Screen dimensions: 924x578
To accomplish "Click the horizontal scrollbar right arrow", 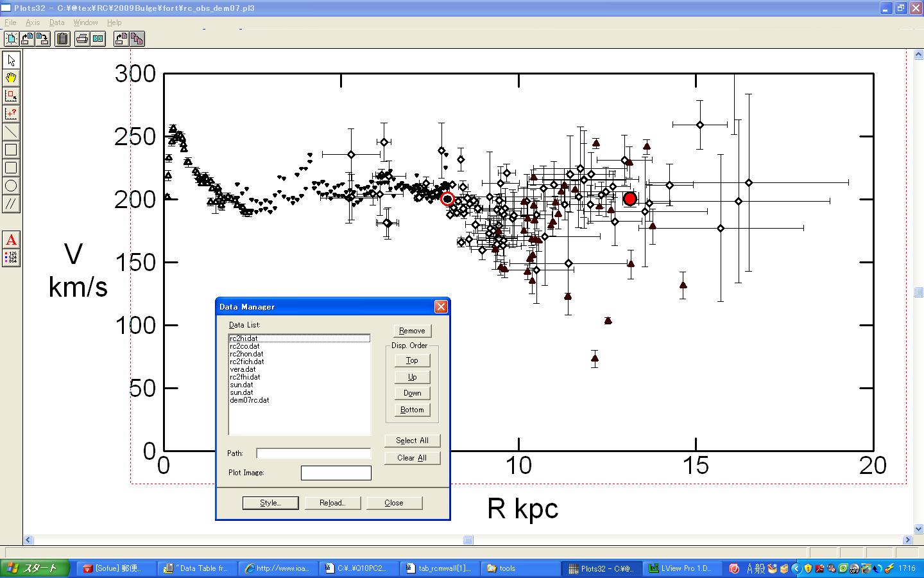I will point(908,540).
